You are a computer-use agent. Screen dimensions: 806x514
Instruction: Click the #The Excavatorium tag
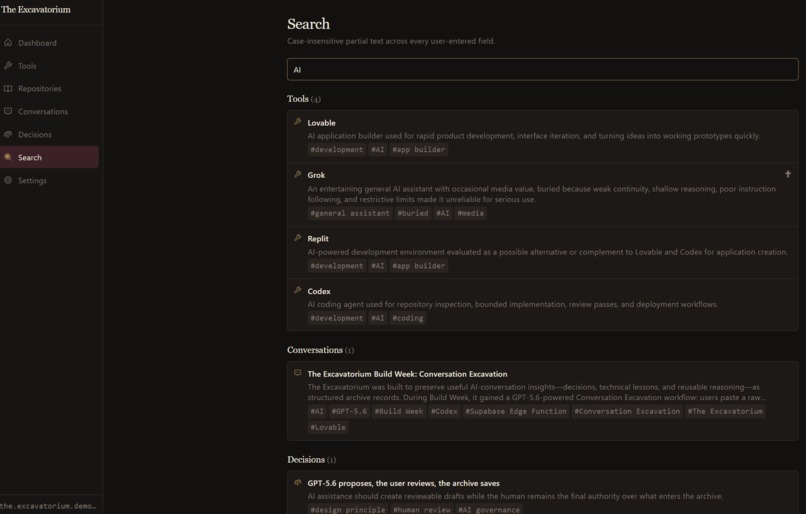coord(725,411)
